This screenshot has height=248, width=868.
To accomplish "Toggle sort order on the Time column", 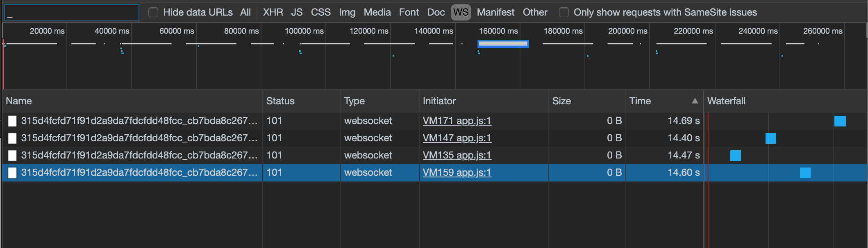I will (640, 101).
